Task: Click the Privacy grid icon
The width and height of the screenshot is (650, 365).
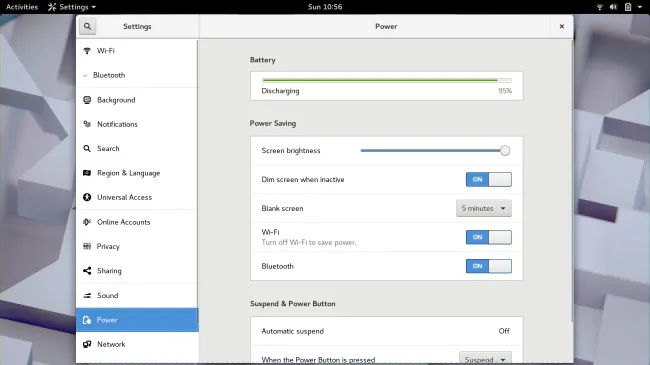Action: coord(87,246)
